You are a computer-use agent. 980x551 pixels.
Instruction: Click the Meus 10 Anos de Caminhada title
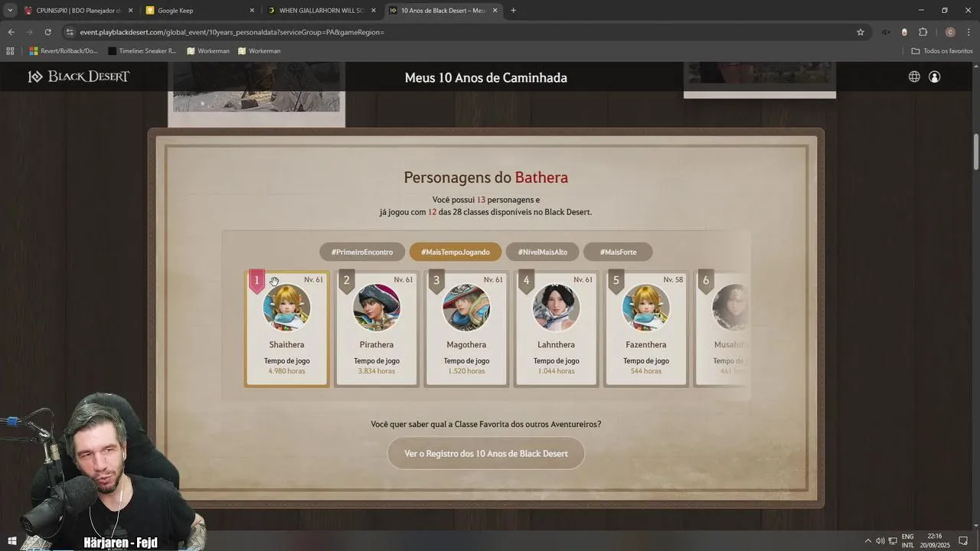click(486, 77)
